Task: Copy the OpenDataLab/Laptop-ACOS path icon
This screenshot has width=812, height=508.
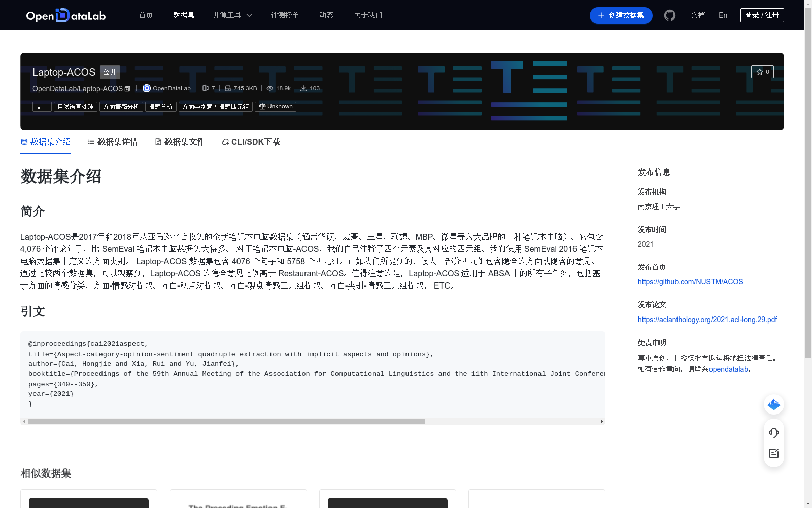Action: point(127,89)
